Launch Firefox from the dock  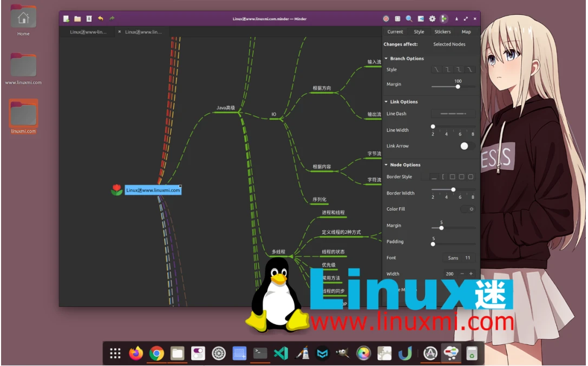(x=135, y=353)
